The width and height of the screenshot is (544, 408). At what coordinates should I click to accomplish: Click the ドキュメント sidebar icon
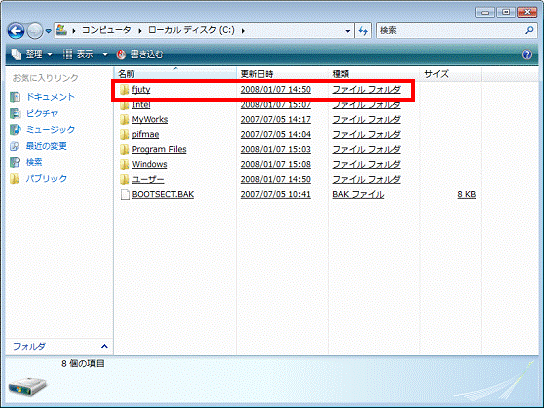tap(15, 97)
